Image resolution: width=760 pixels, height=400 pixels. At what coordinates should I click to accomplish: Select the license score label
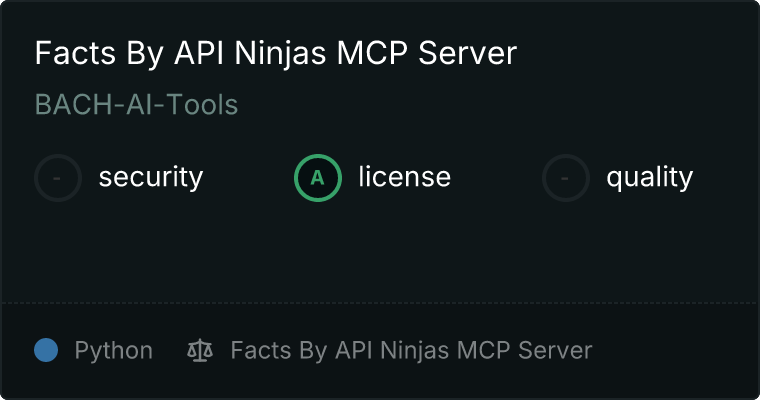[404, 178]
